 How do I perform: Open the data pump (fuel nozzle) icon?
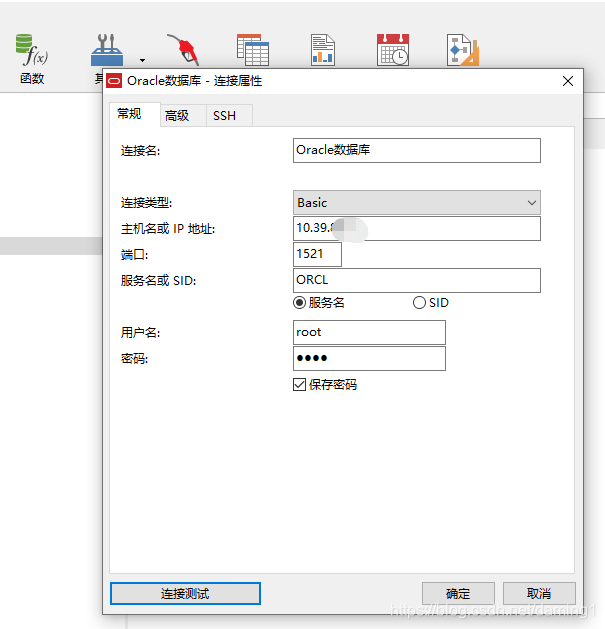[x=183, y=50]
